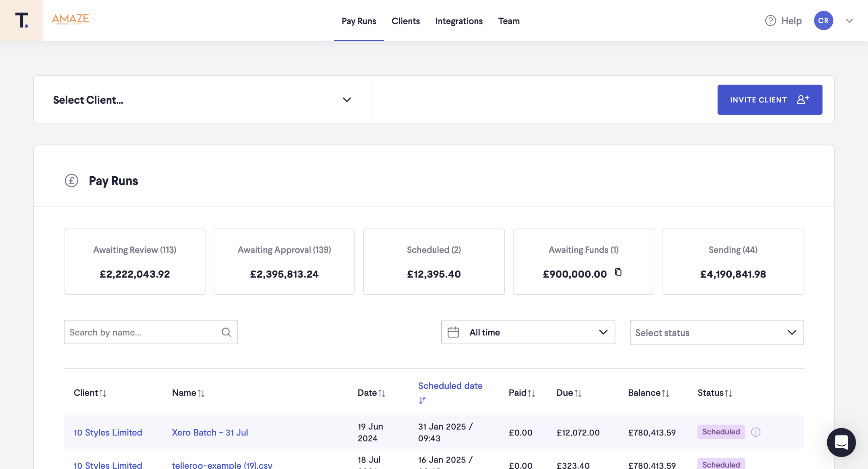
Task: Click the search magnifier icon
Action: point(226,332)
